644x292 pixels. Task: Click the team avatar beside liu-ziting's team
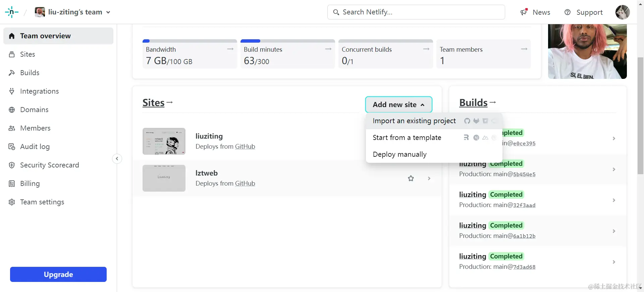pos(40,12)
